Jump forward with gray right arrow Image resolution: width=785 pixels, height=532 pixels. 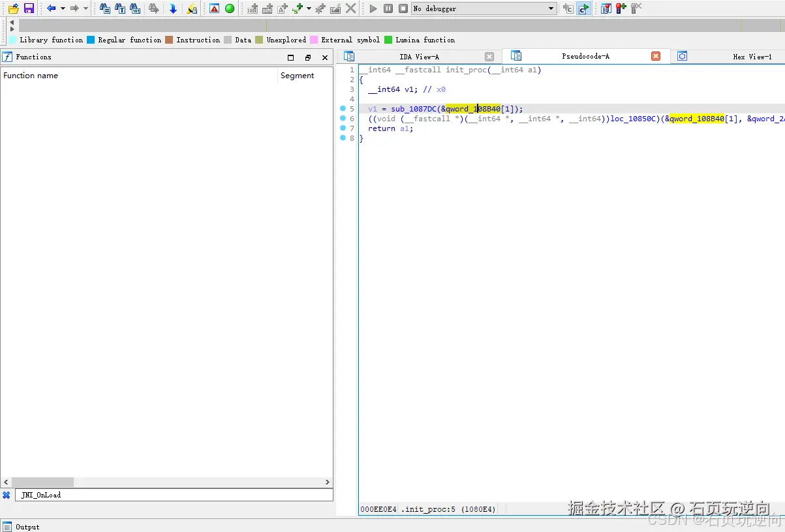point(74,8)
